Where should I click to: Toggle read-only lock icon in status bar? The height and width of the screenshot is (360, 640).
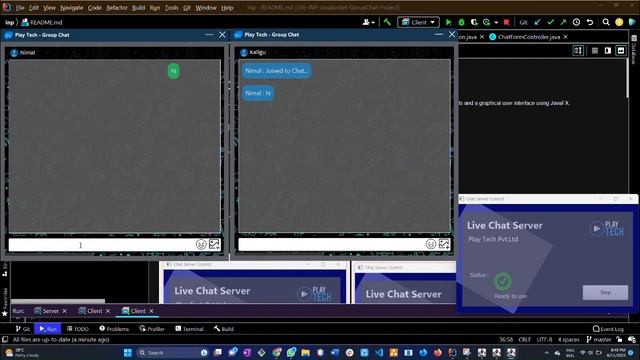[619, 340]
